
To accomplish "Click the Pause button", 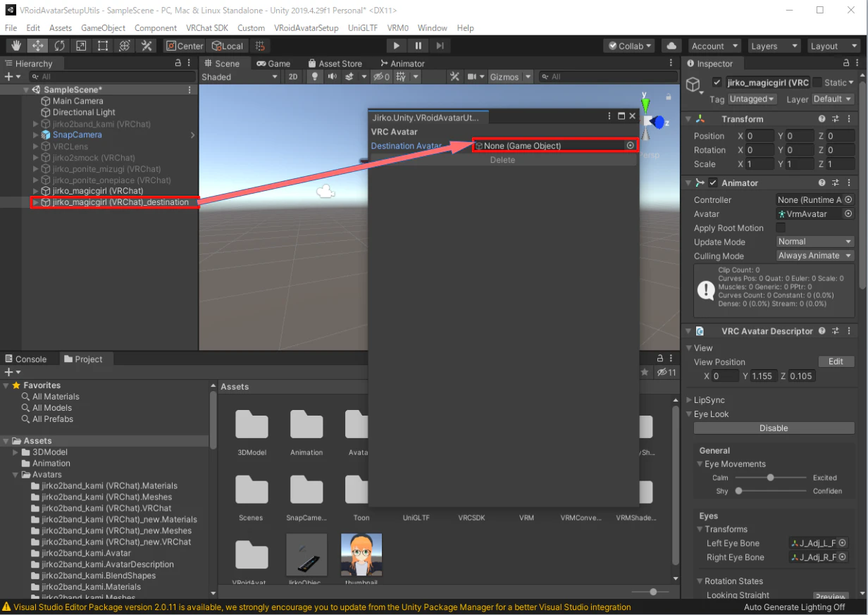I will pyautogui.click(x=418, y=46).
